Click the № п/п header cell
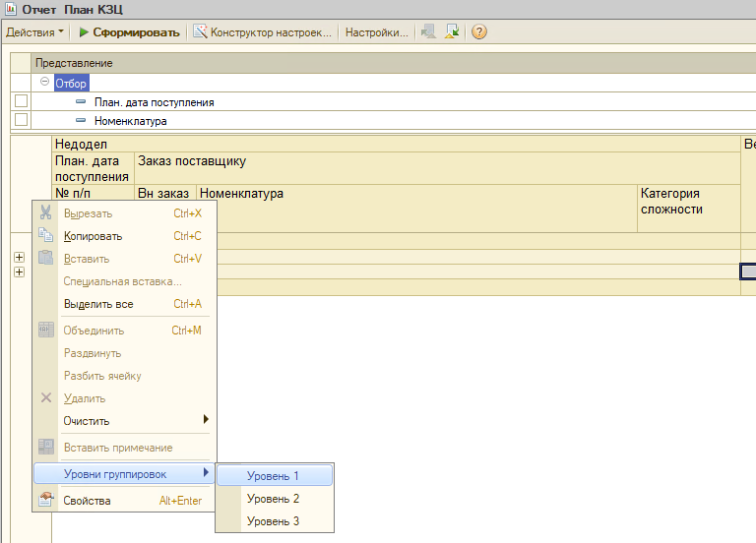756x543 pixels. click(94, 193)
